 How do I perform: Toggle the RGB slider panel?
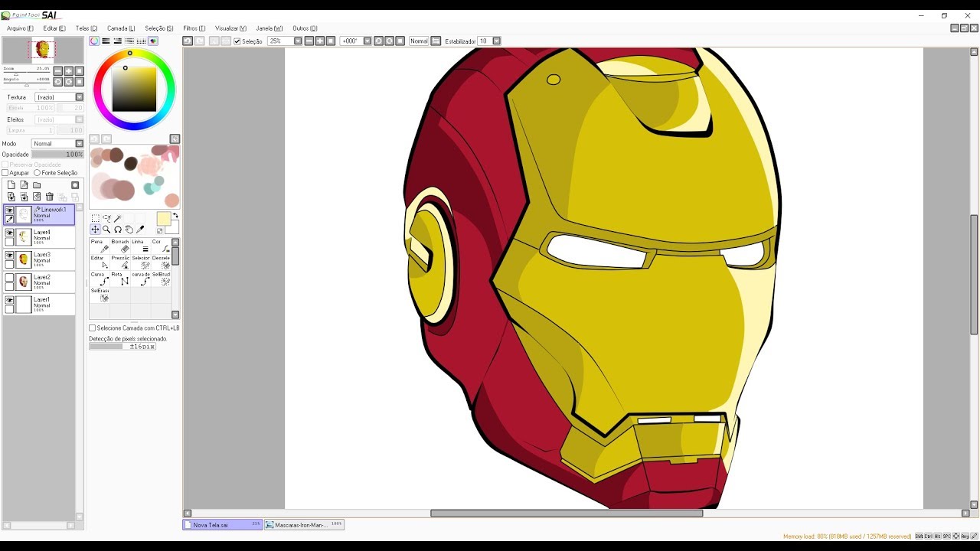106,41
